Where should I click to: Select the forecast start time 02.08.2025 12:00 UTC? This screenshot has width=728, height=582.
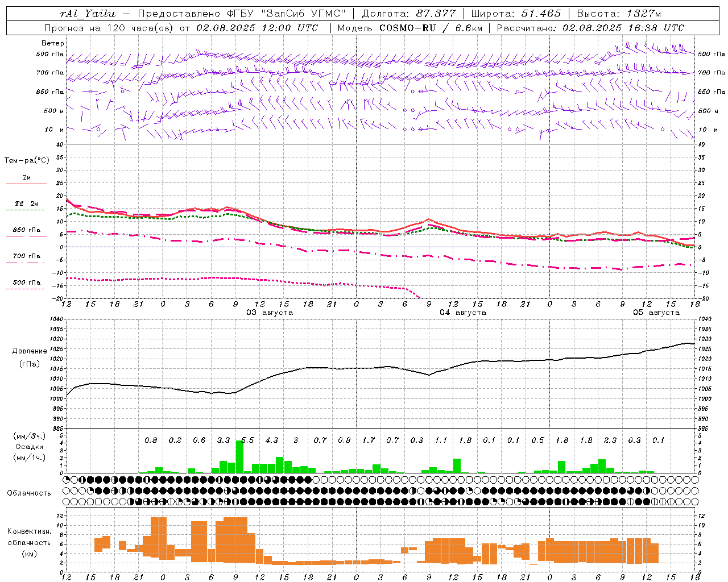(x=257, y=28)
